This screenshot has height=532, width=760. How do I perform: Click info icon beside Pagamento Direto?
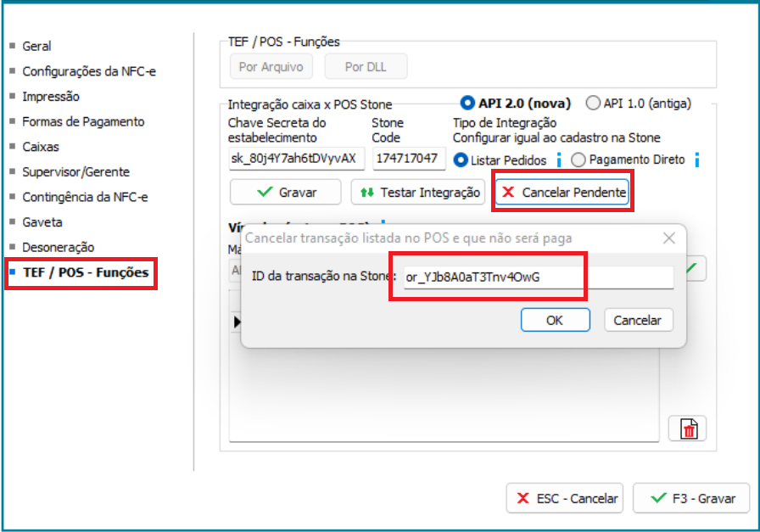point(696,160)
